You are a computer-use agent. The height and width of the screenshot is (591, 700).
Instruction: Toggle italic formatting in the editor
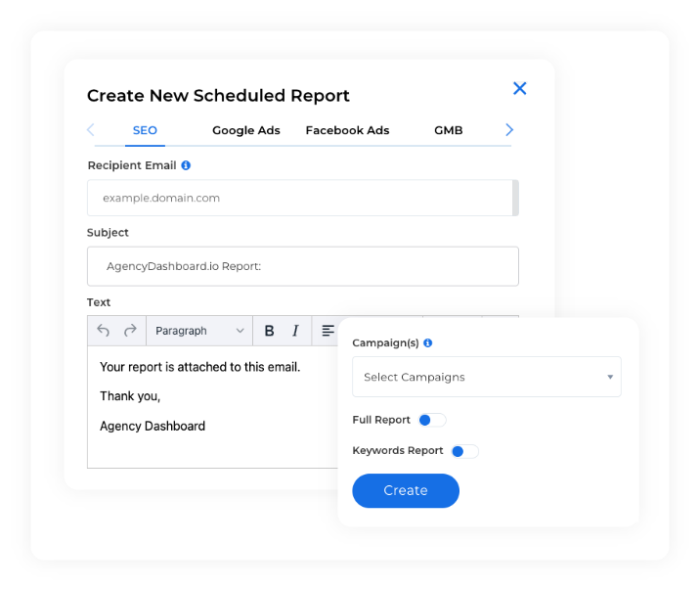tap(295, 331)
